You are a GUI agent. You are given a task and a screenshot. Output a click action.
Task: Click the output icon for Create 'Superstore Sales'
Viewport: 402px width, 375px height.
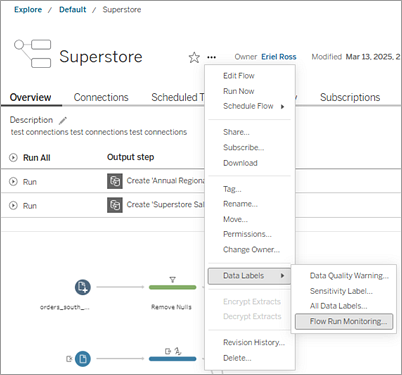coord(115,205)
